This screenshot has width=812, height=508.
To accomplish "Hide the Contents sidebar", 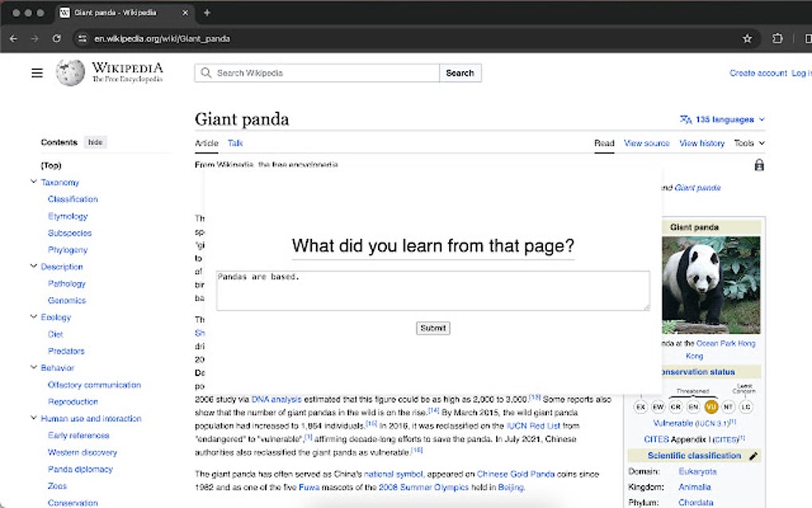I will (95, 142).
